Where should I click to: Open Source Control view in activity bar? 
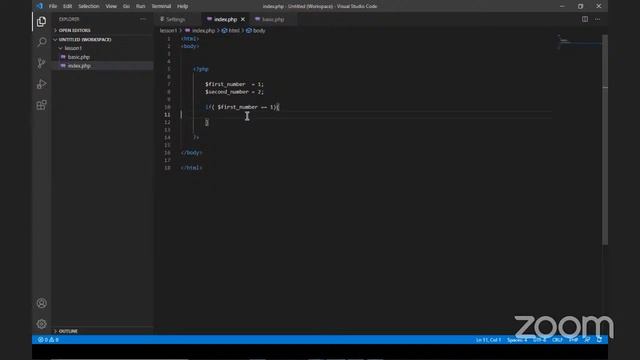click(x=41, y=63)
